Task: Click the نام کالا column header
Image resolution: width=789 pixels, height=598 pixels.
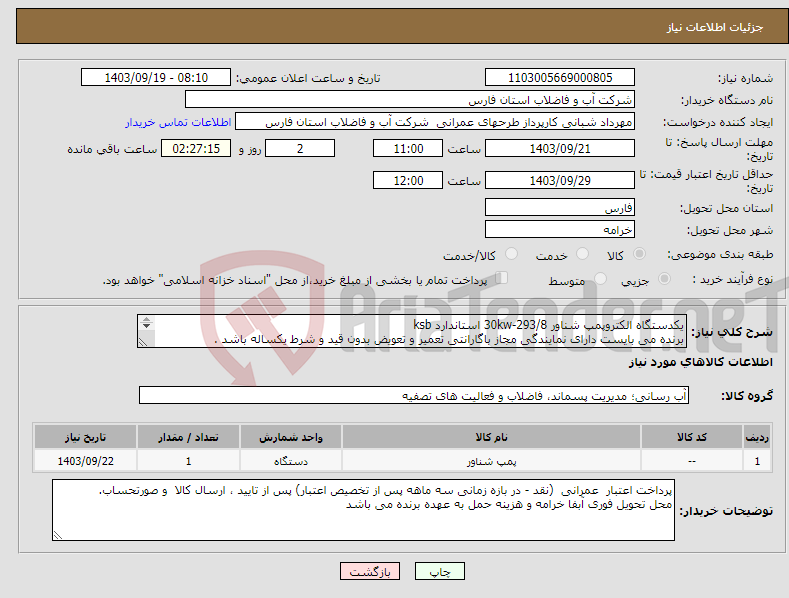Action: click(x=491, y=437)
